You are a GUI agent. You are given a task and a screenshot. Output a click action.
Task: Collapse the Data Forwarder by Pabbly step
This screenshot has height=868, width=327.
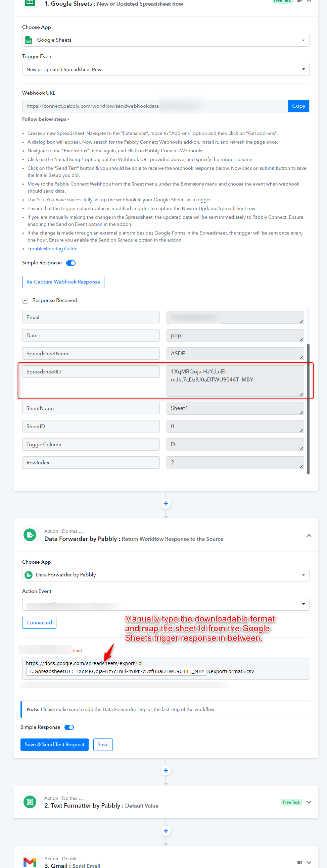click(x=309, y=535)
